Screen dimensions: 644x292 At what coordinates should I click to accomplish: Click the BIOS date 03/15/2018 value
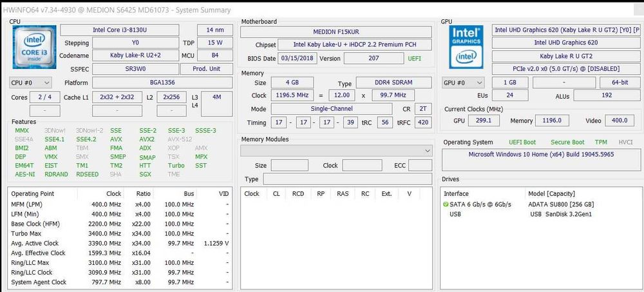pyautogui.click(x=298, y=59)
